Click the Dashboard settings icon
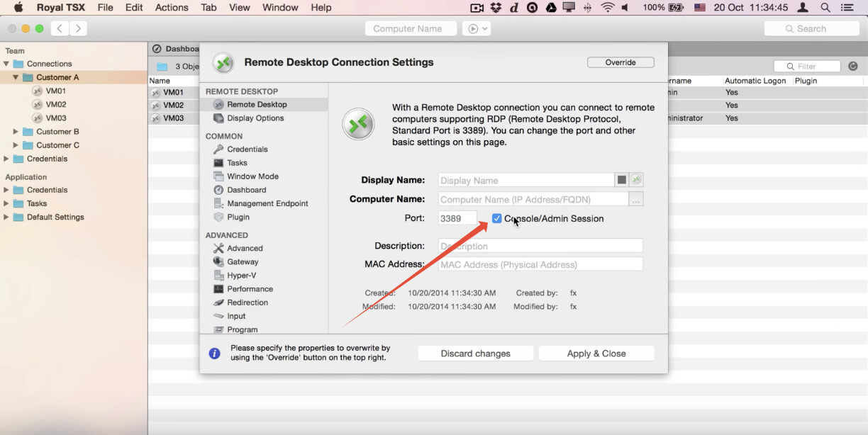The height and width of the screenshot is (435, 868). pyautogui.click(x=219, y=190)
